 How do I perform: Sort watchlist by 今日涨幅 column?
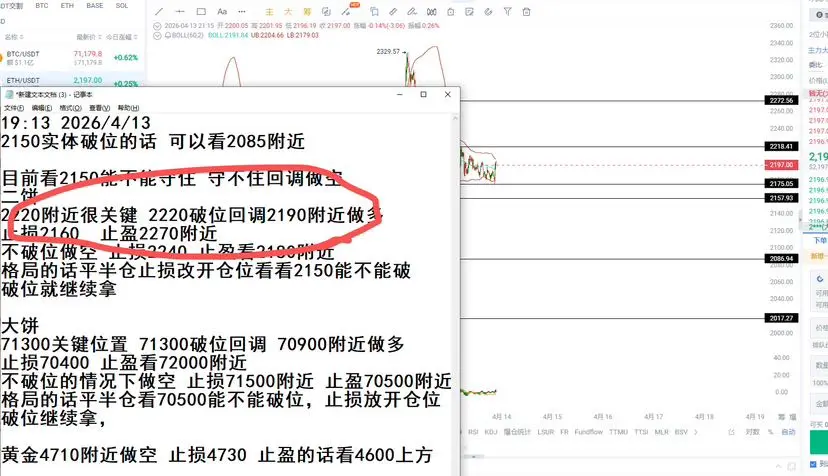click(121, 37)
